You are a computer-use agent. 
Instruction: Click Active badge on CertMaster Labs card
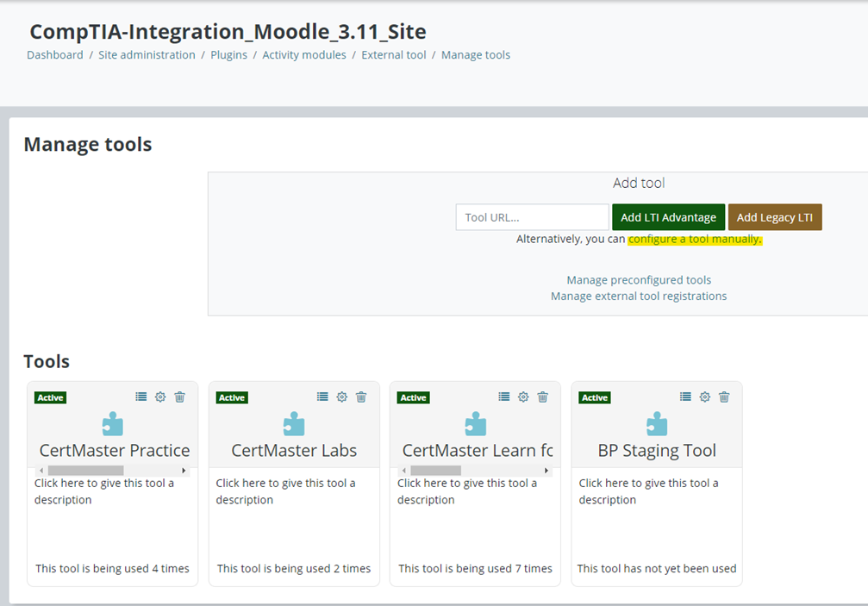click(x=232, y=398)
